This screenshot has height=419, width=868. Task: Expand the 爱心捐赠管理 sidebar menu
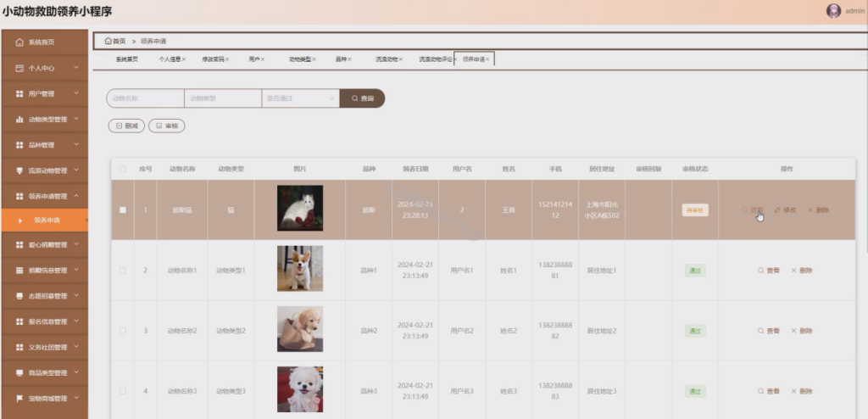76,244
